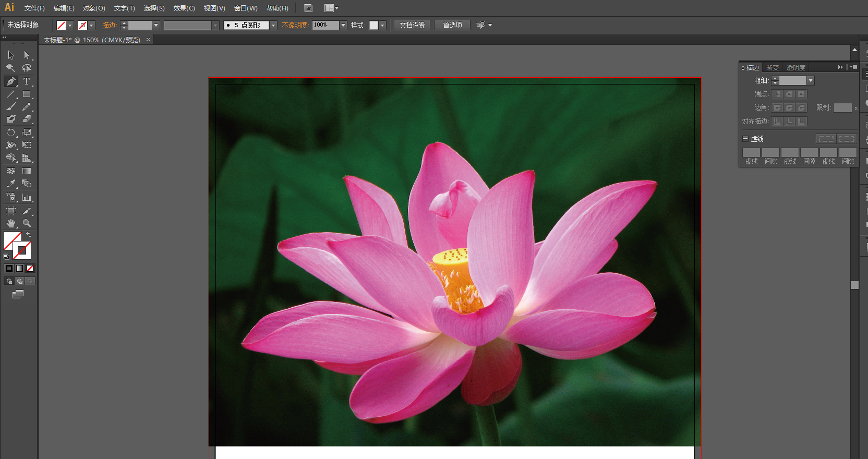Select the Line Segment tool
Viewport: 868px width, 459px height.
[11, 94]
